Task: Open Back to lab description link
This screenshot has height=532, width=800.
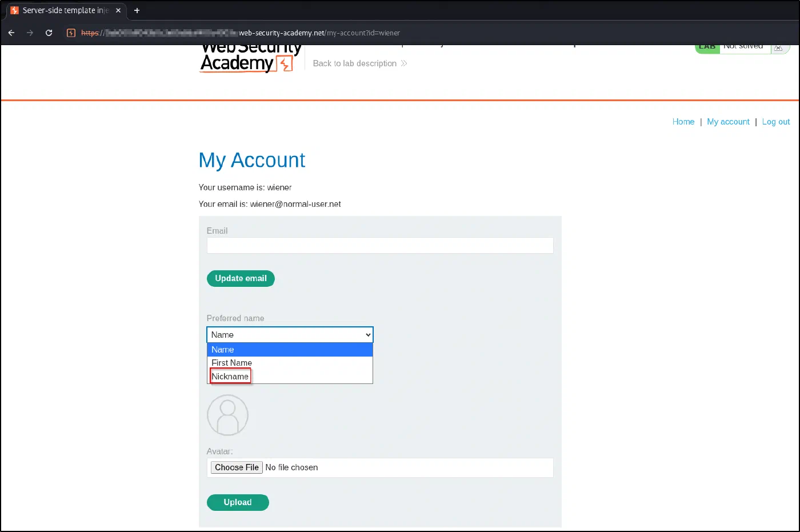Action: tap(360, 63)
